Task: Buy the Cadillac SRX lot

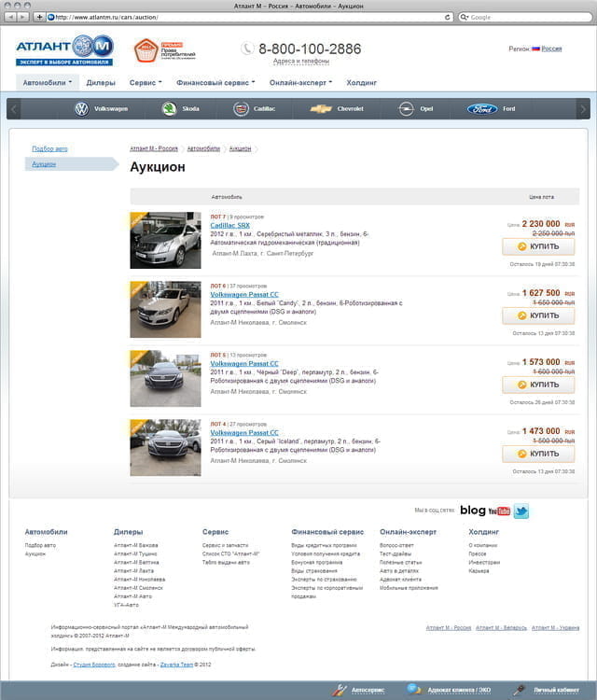Action: coord(538,246)
